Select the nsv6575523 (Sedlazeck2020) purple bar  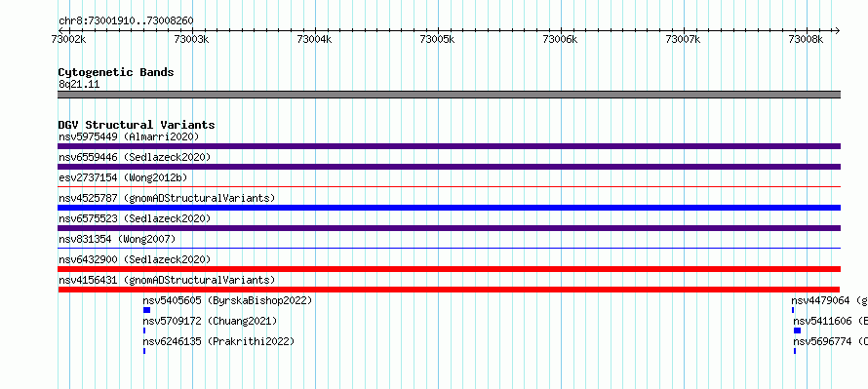[x=449, y=228]
